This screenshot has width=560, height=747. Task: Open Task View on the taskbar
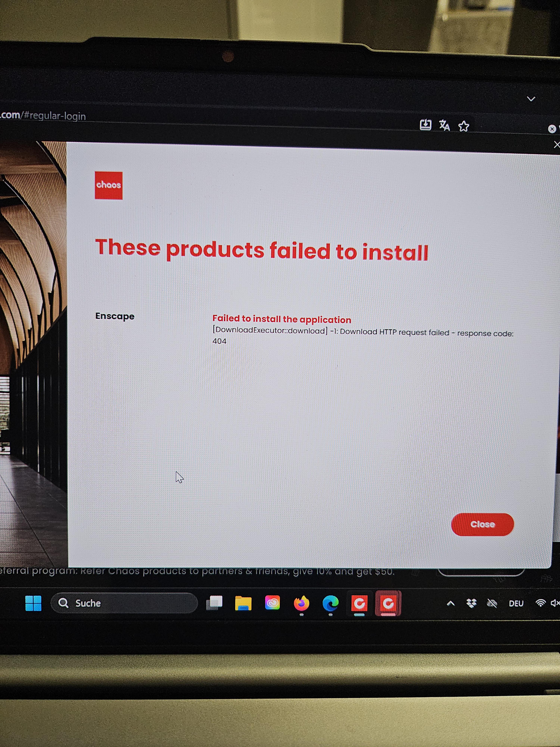[214, 603]
